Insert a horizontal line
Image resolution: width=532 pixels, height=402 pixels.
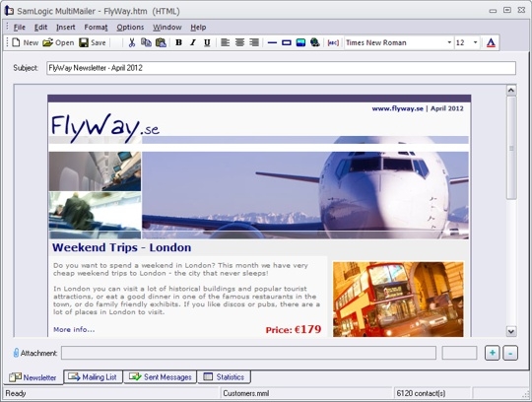click(272, 42)
